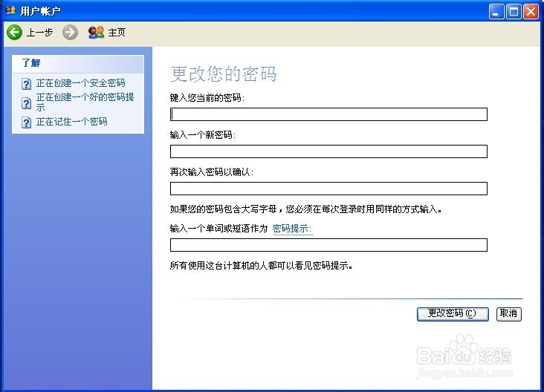Click the 更改您的密码 heading
544x392 pixels.
pyautogui.click(x=224, y=73)
